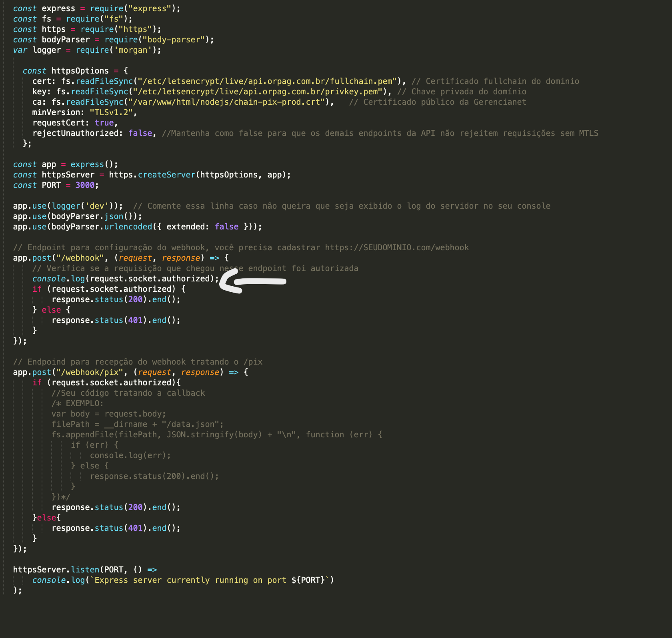672x638 pixels.
Task: Click the comment 'Certificado fullchain do dominio'
Action: tap(495, 81)
